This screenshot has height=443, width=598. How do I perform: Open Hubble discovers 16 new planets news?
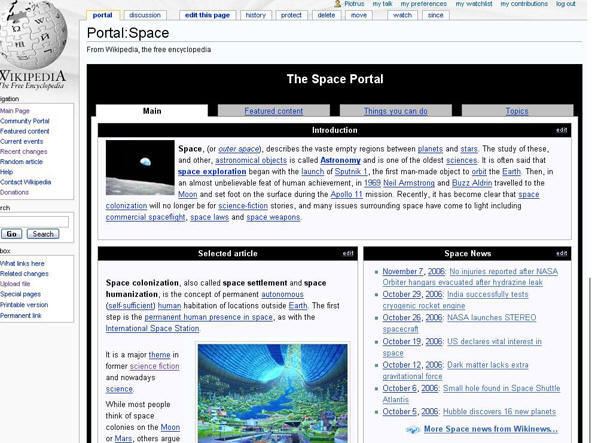pyautogui.click(x=499, y=412)
